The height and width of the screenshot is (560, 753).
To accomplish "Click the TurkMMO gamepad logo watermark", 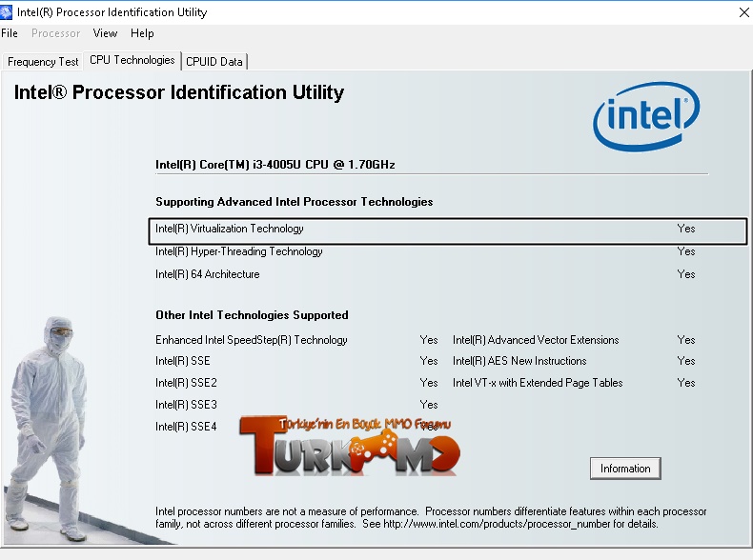I will (351, 448).
